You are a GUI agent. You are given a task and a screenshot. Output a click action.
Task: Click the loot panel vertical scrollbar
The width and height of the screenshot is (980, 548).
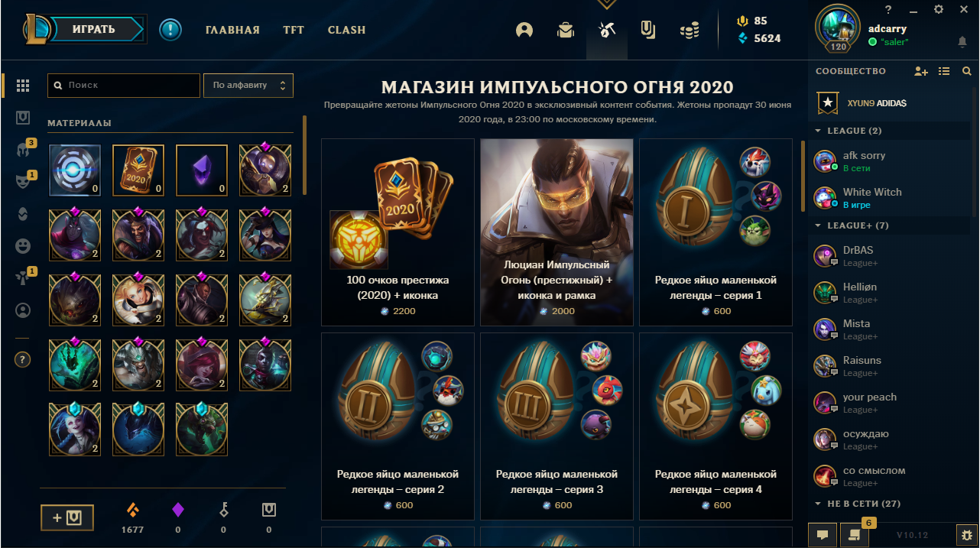[304, 157]
